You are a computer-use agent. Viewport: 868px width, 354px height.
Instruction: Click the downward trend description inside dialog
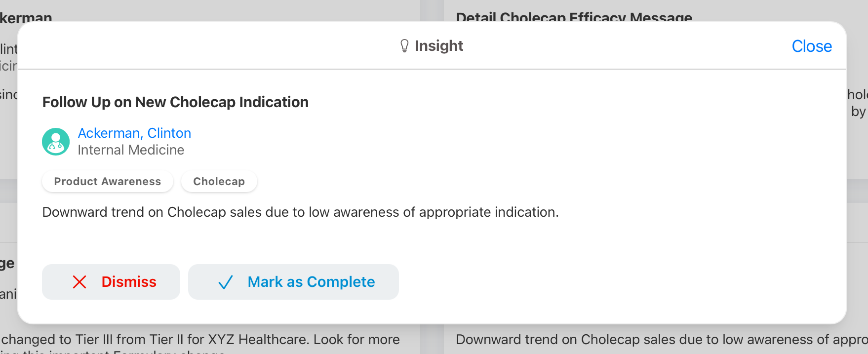tap(300, 212)
